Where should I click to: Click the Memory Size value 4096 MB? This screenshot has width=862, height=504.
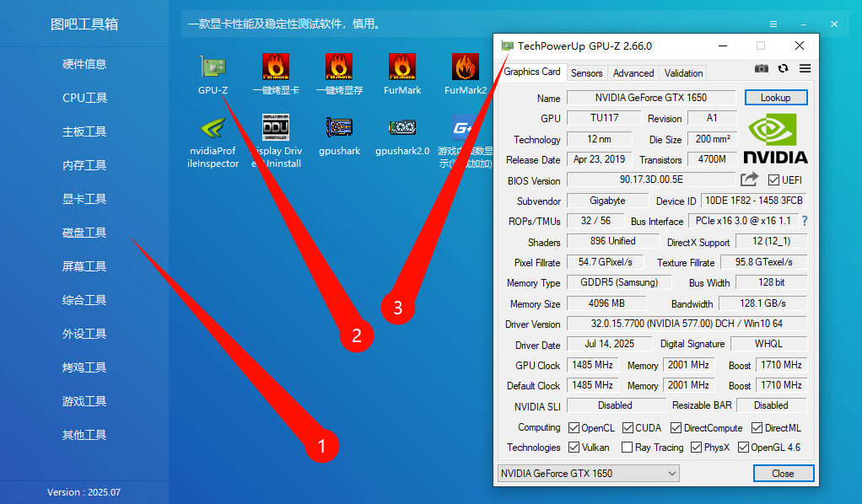(606, 303)
